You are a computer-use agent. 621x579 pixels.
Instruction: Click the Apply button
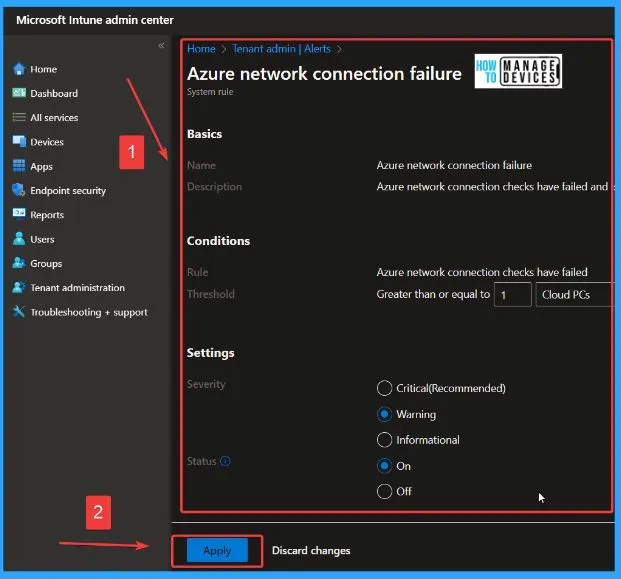coord(217,550)
